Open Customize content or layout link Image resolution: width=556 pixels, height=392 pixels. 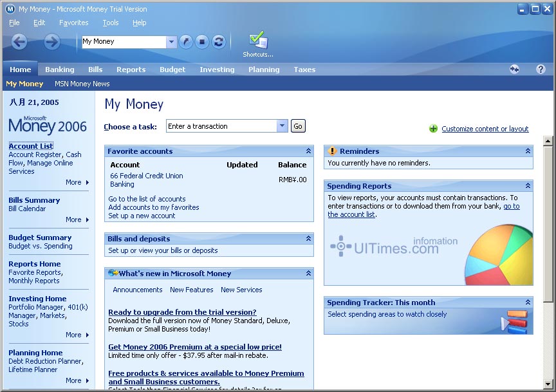tap(485, 129)
